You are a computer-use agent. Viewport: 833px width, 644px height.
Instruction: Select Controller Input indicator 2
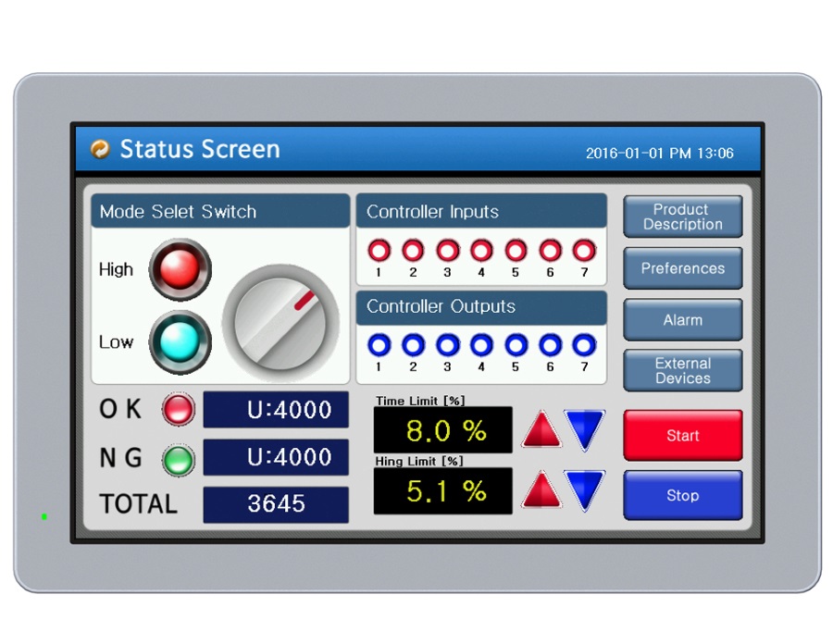tap(413, 250)
